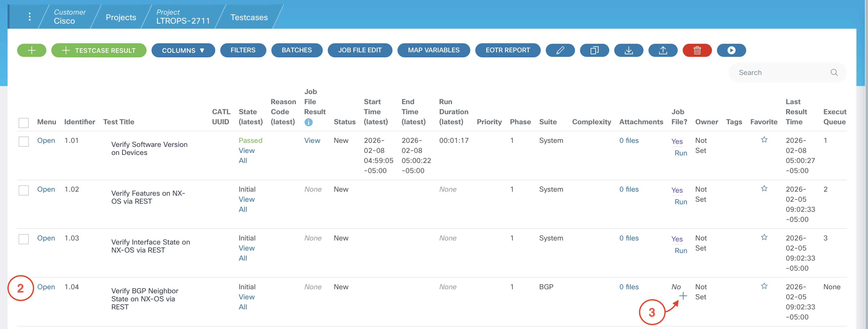Click the red trash delete button
868x329 pixels.
[x=697, y=51]
